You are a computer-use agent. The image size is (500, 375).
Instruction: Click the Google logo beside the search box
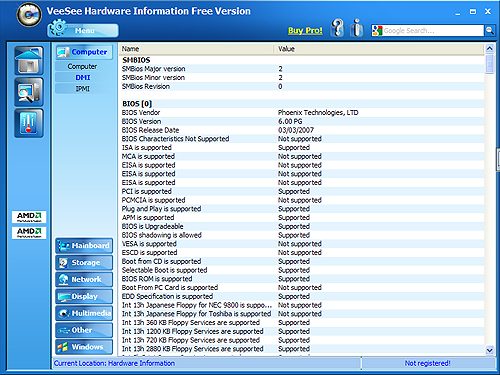point(377,31)
